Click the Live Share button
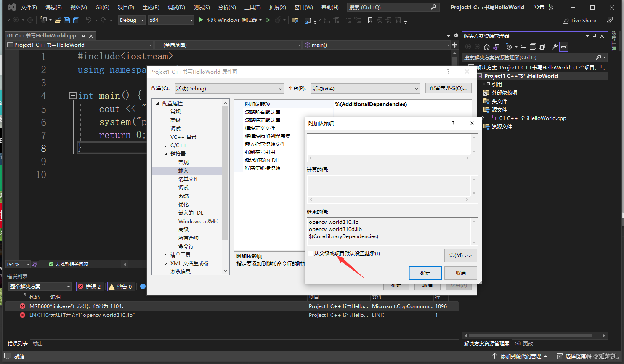 [x=579, y=21]
